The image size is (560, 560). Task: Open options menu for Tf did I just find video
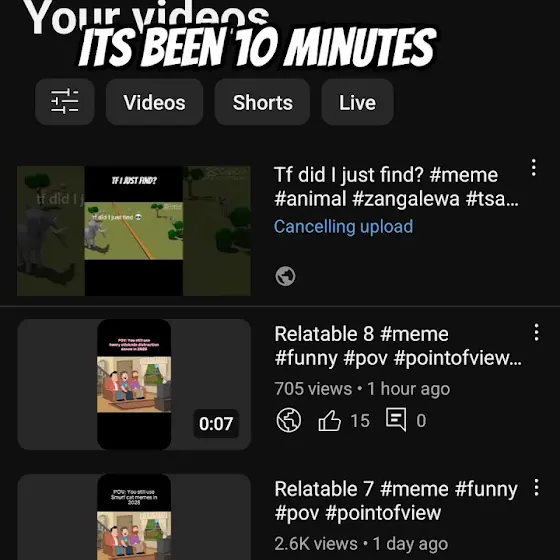[x=534, y=168]
